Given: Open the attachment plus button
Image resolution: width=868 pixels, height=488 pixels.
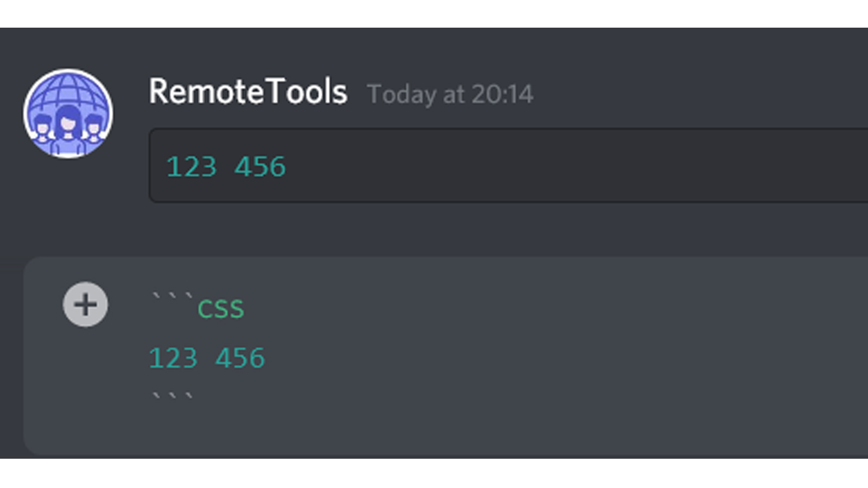Looking at the screenshot, I should 85,304.
